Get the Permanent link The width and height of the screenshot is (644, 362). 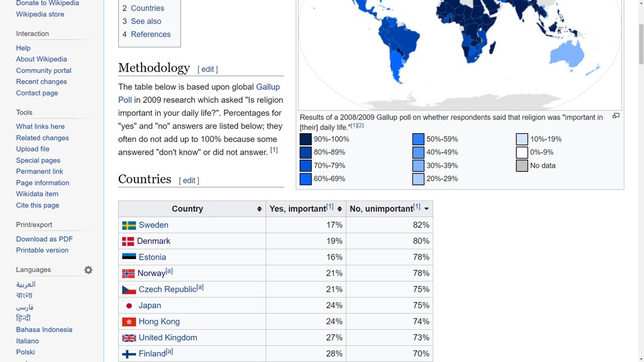tap(40, 172)
